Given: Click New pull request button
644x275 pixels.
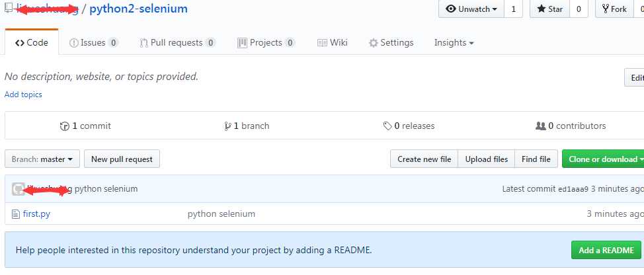Looking at the screenshot, I should 122,159.
